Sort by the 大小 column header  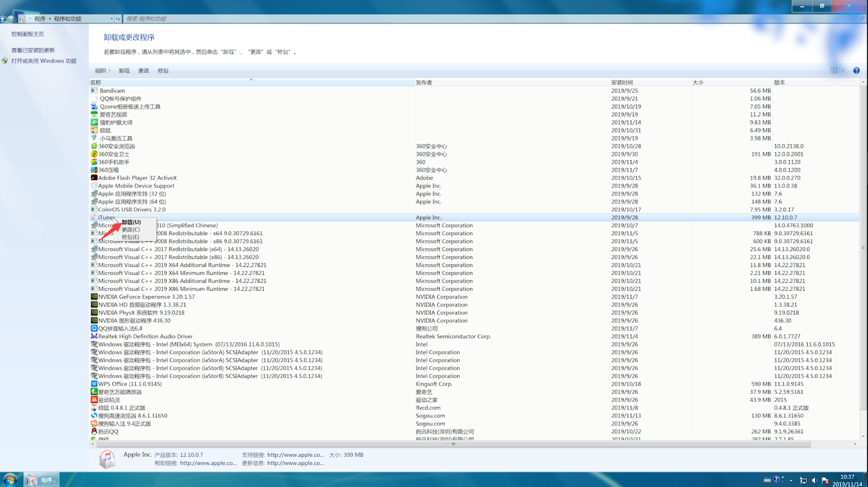732,82
